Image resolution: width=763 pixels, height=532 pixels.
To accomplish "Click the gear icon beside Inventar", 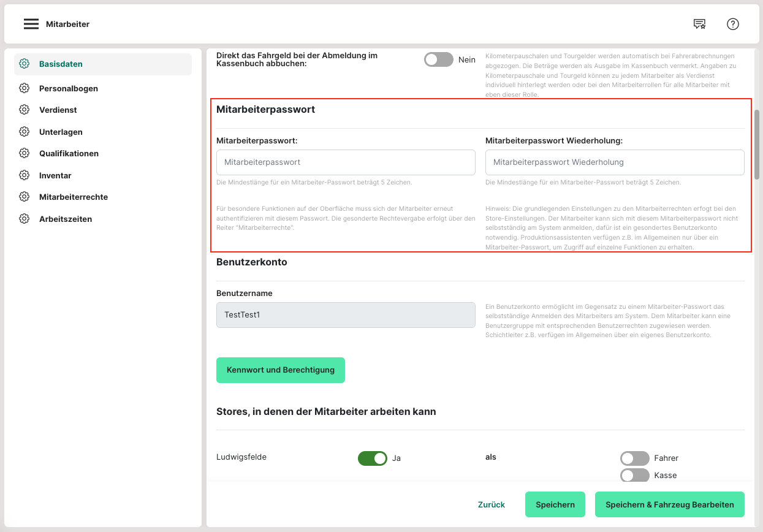I will [x=25, y=175].
